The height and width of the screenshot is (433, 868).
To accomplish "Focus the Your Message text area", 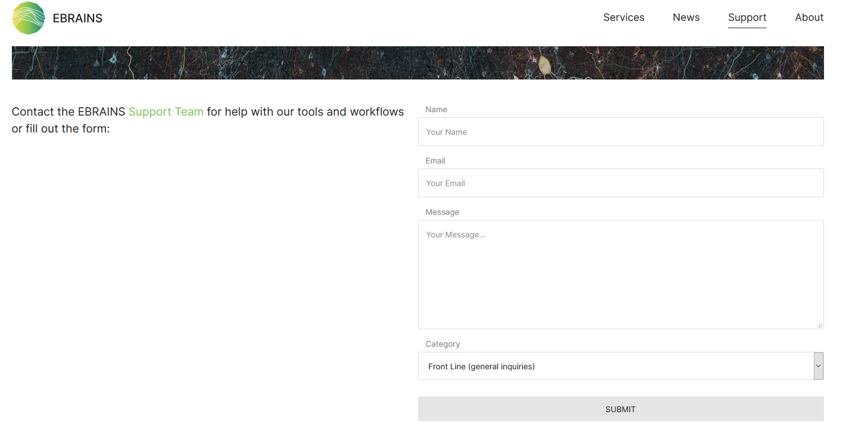I will point(620,275).
